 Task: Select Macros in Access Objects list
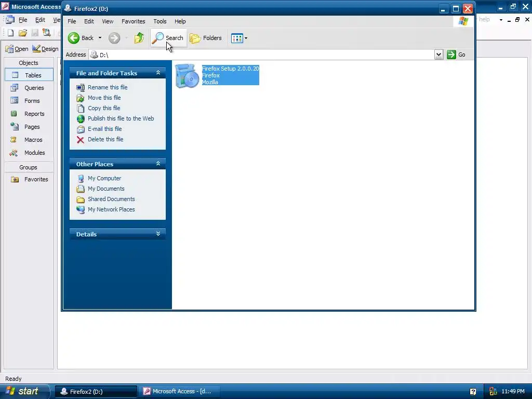pos(29,140)
